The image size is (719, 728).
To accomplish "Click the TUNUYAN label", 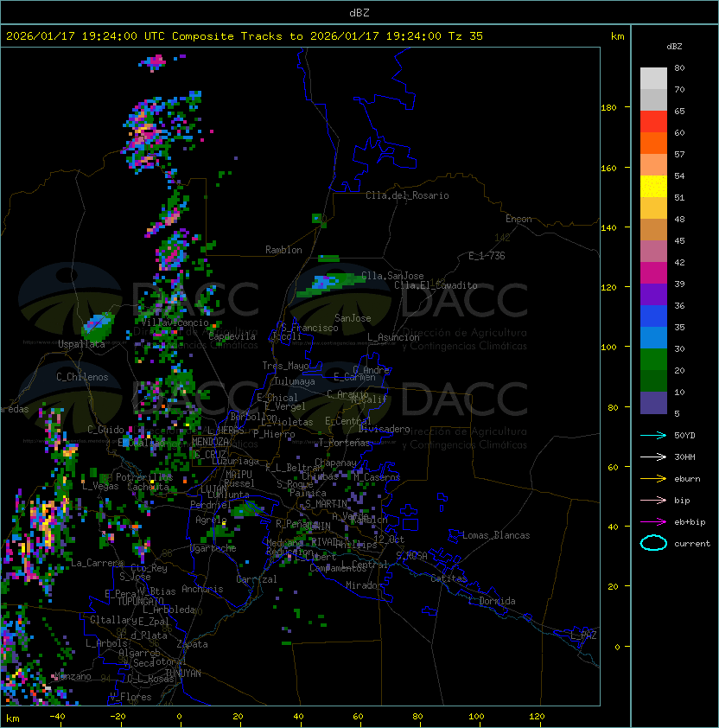I will click(x=183, y=674).
